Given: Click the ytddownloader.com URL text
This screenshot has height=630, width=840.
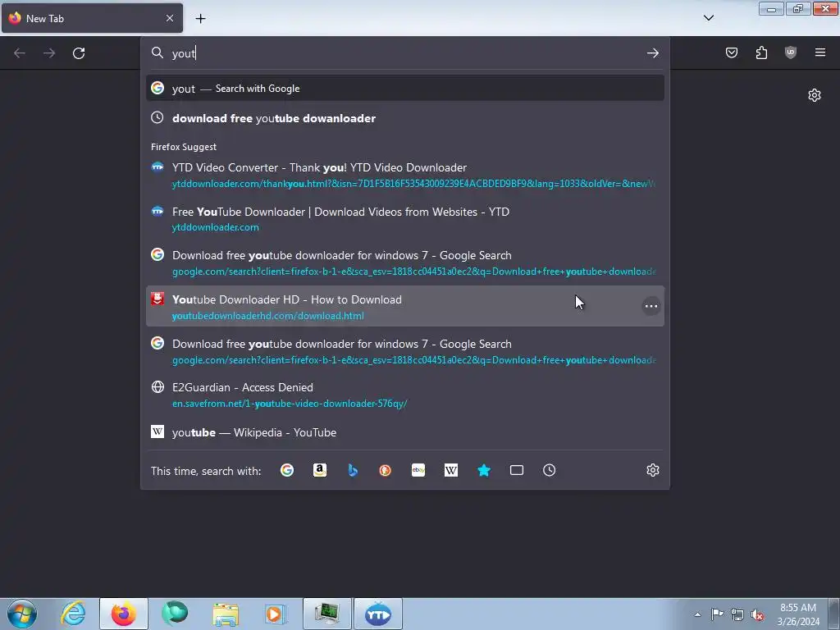Looking at the screenshot, I should pos(216,227).
